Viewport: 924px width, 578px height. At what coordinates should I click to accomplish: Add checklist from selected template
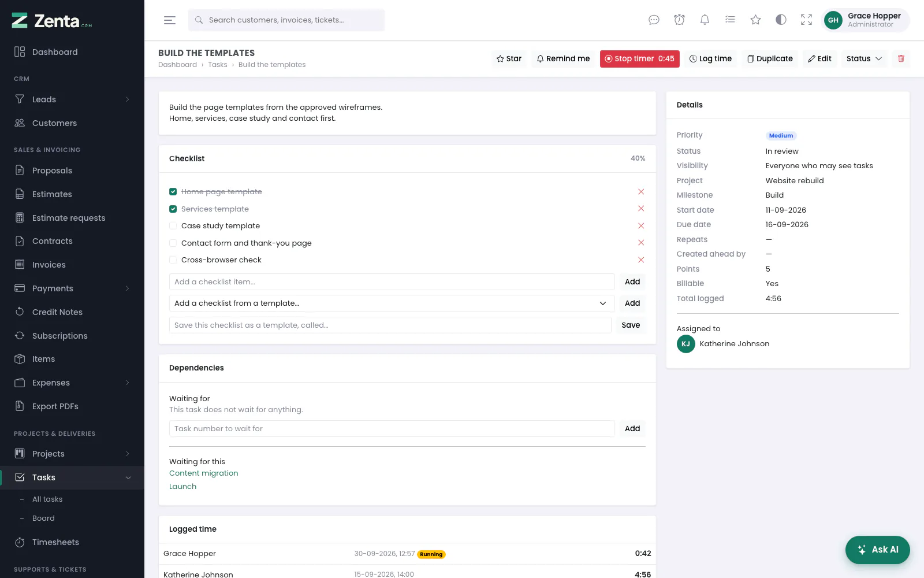click(x=632, y=303)
